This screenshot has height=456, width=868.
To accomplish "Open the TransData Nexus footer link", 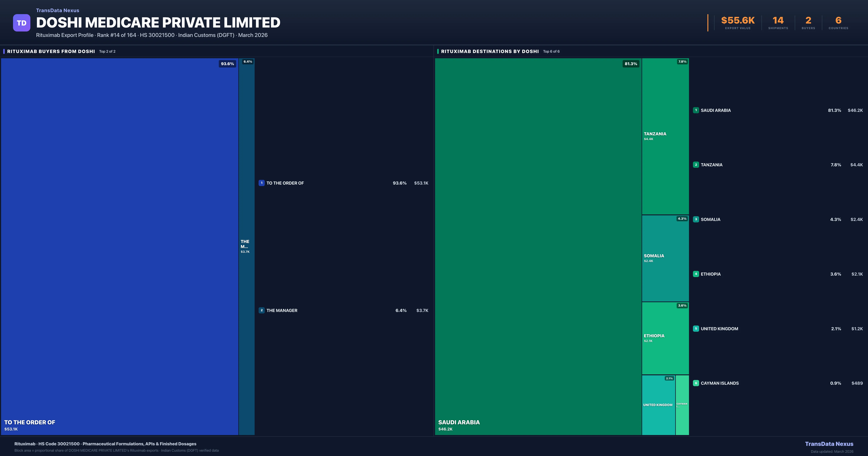I will [x=829, y=444].
